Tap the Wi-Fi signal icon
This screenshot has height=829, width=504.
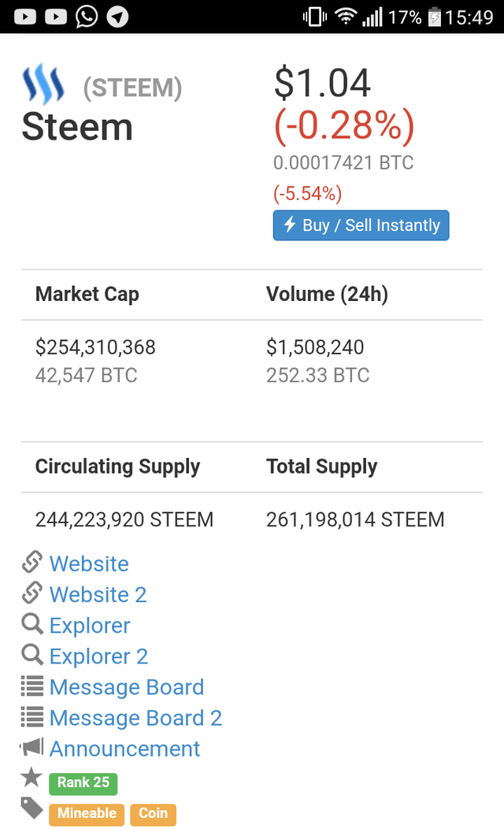[344, 17]
